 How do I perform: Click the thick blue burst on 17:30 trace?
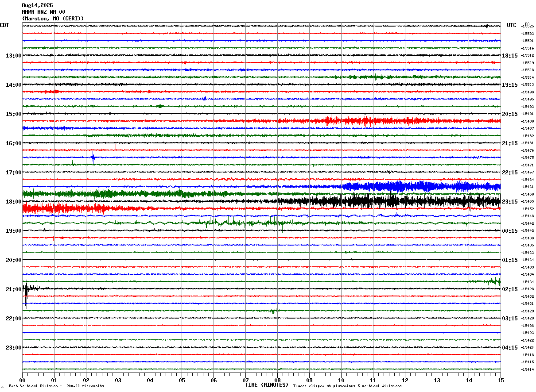click(421, 186)
